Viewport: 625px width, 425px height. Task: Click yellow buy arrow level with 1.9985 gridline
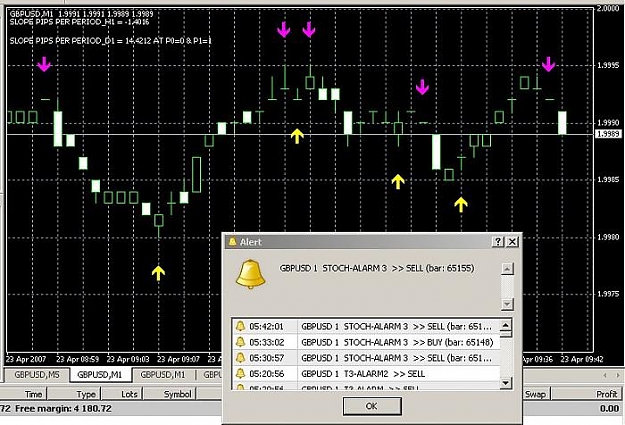(398, 181)
